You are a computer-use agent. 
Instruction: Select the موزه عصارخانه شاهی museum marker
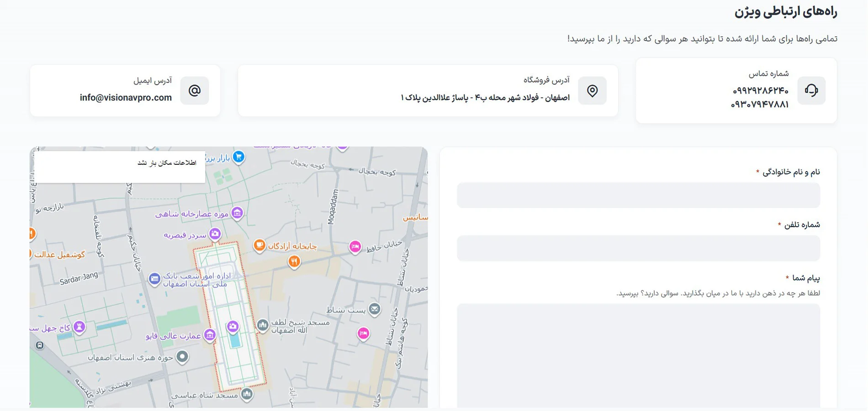(x=237, y=213)
